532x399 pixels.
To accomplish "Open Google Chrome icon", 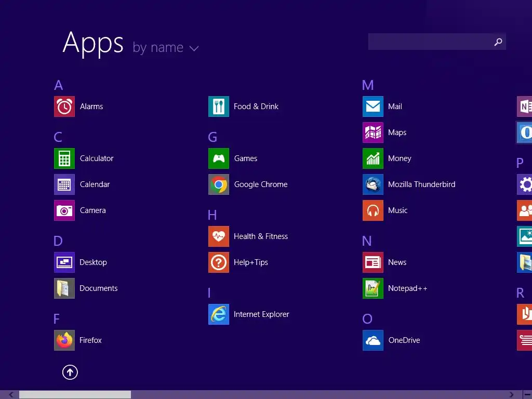I will pyautogui.click(x=219, y=184).
